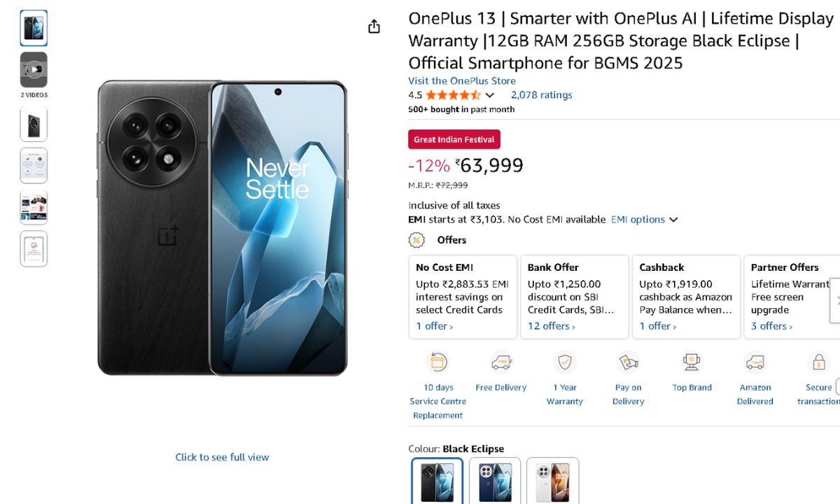The height and width of the screenshot is (504, 840).
Task: Select the first product image thumbnail
Action: (x=34, y=29)
